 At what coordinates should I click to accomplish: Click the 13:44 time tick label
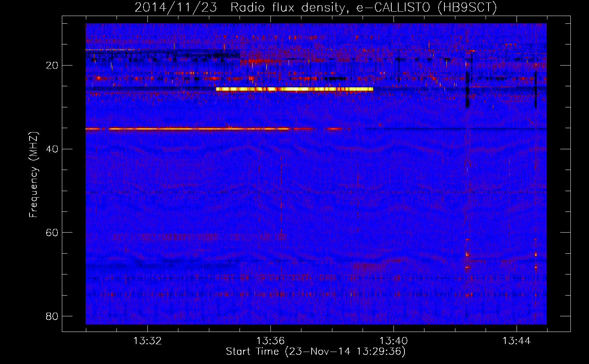tap(517, 341)
